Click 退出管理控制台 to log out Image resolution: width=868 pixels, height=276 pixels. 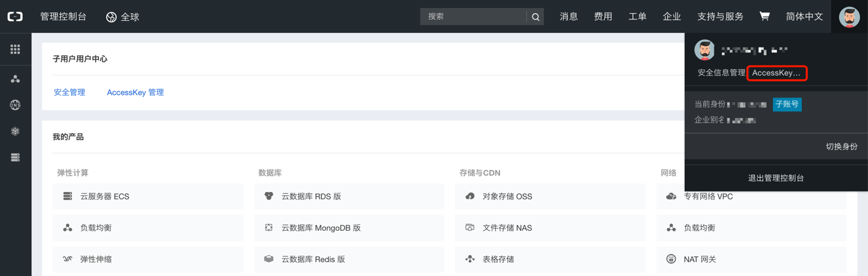tap(776, 178)
